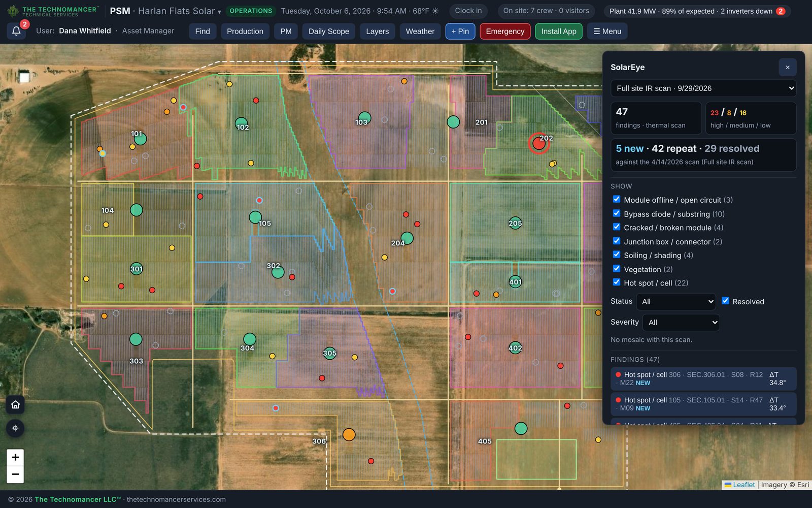This screenshot has height=508, width=812.
Task: Click the Emergency button
Action: pyautogui.click(x=505, y=31)
